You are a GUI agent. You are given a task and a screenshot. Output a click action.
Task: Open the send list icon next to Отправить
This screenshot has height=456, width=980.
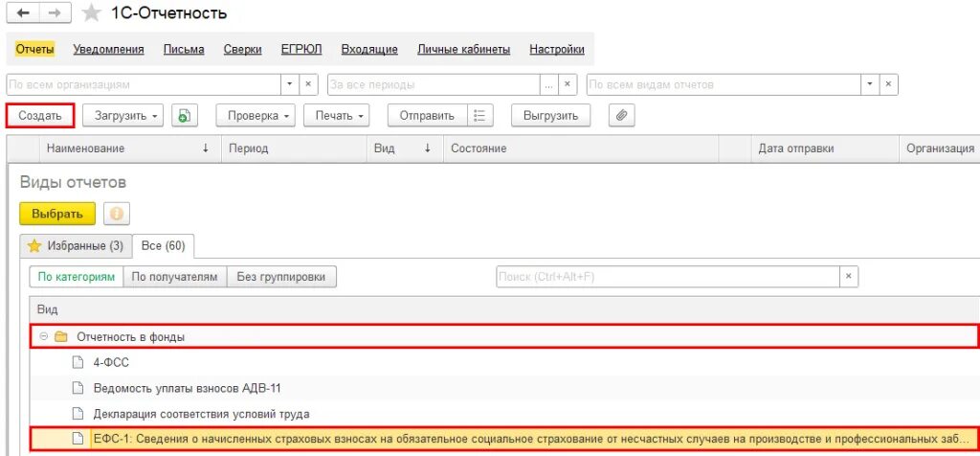click(x=479, y=115)
